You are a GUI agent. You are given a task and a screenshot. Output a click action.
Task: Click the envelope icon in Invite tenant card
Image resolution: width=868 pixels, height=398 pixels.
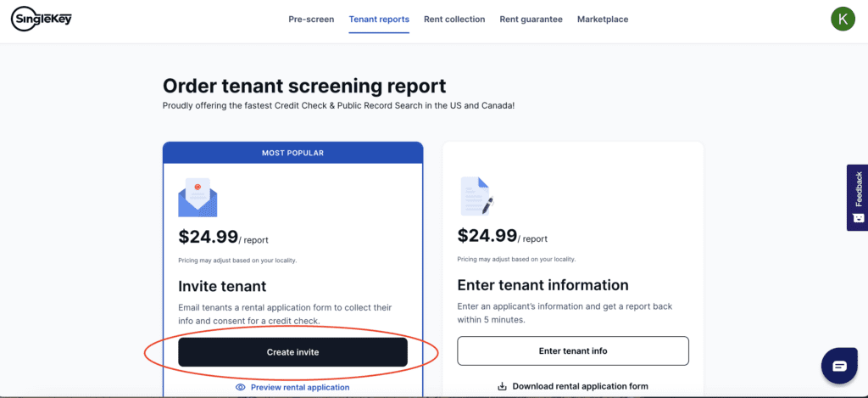(198, 198)
